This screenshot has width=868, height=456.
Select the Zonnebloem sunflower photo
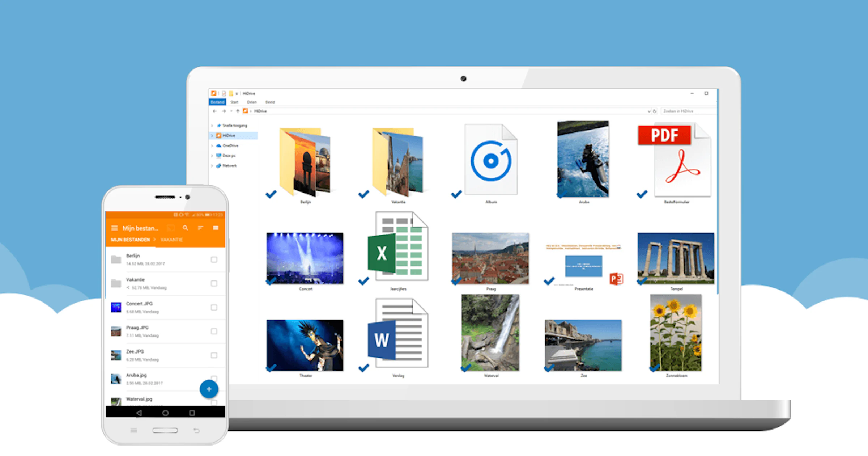point(676,333)
